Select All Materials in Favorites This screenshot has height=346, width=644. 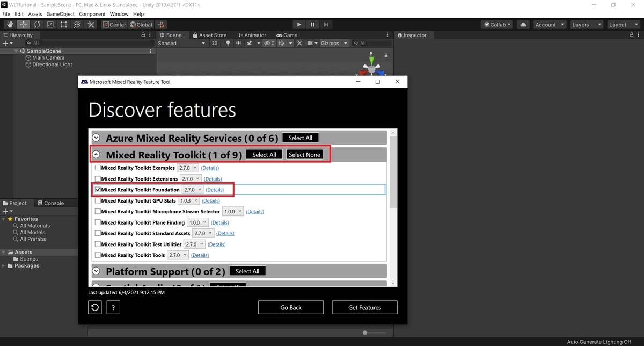35,226
